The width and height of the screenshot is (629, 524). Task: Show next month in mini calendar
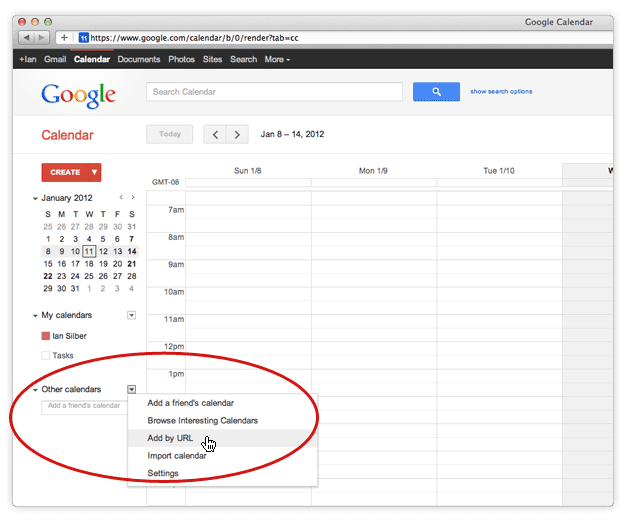click(133, 197)
